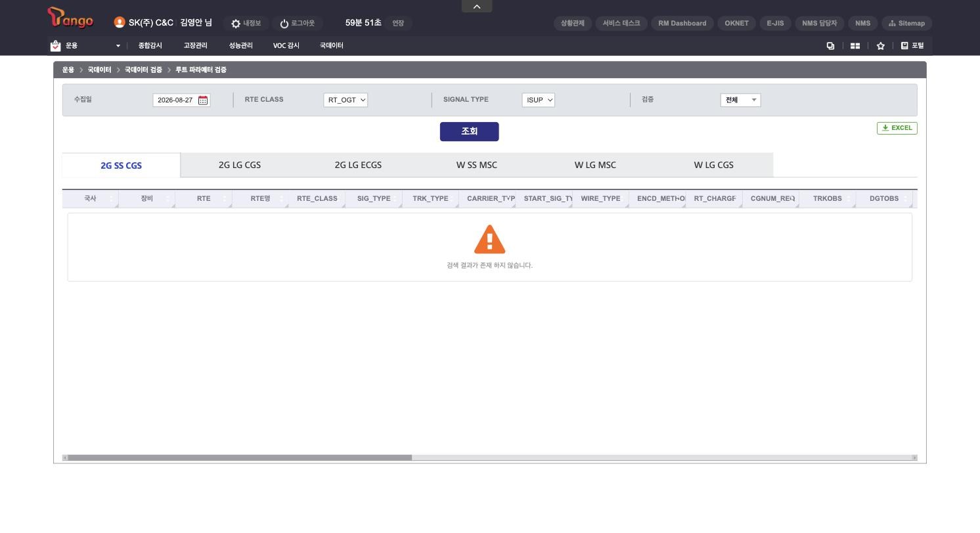Click the favorites star icon
Viewport: 980px width, 533px height.
(880, 45)
